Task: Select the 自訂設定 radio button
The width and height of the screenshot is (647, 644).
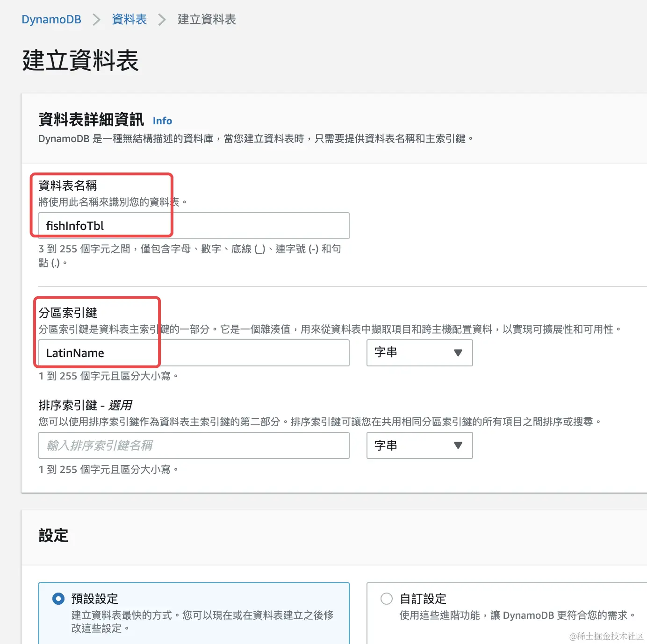Action: [386, 598]
